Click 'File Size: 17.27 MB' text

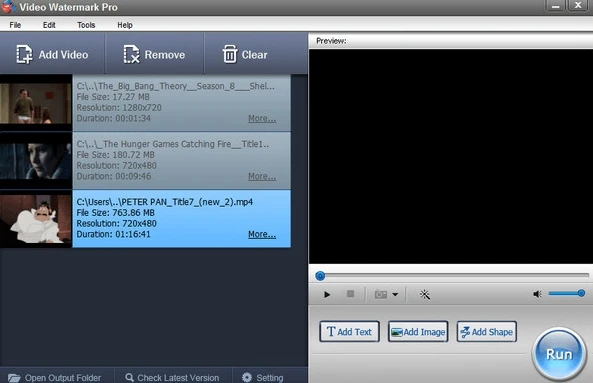point(113,97)
